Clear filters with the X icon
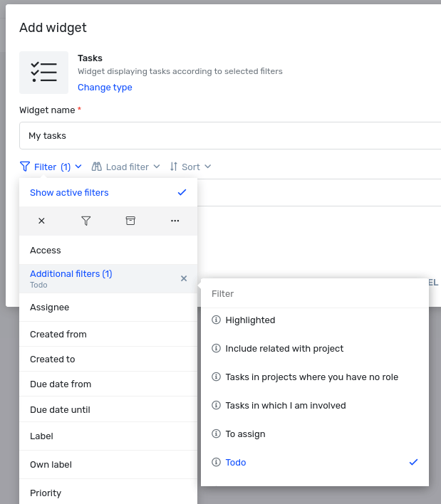The width and height of the screenshot is (441, 504). 41,221
